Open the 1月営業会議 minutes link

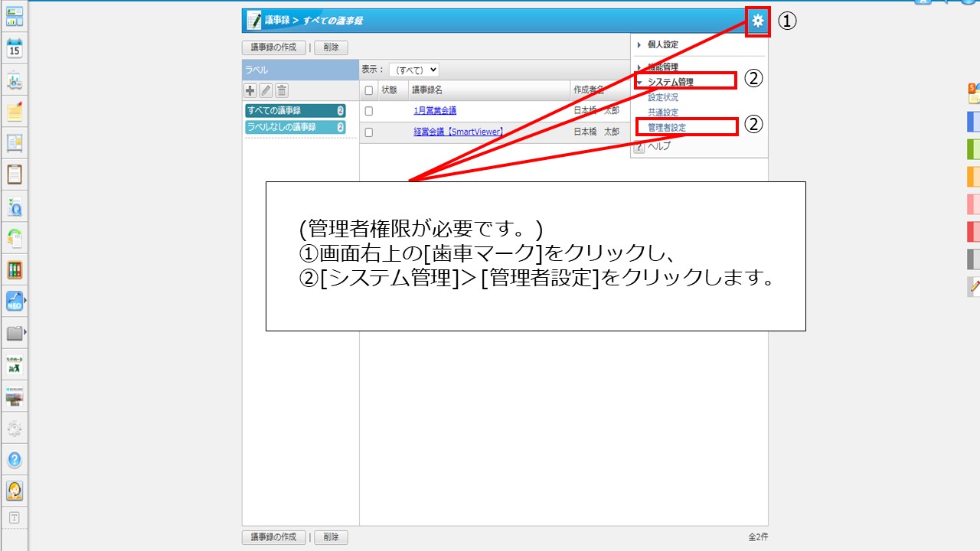pos(435,111)
